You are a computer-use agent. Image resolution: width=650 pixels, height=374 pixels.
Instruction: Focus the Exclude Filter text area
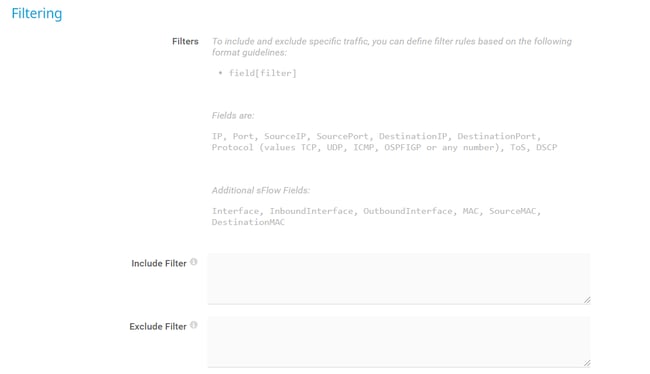[399, 342]
